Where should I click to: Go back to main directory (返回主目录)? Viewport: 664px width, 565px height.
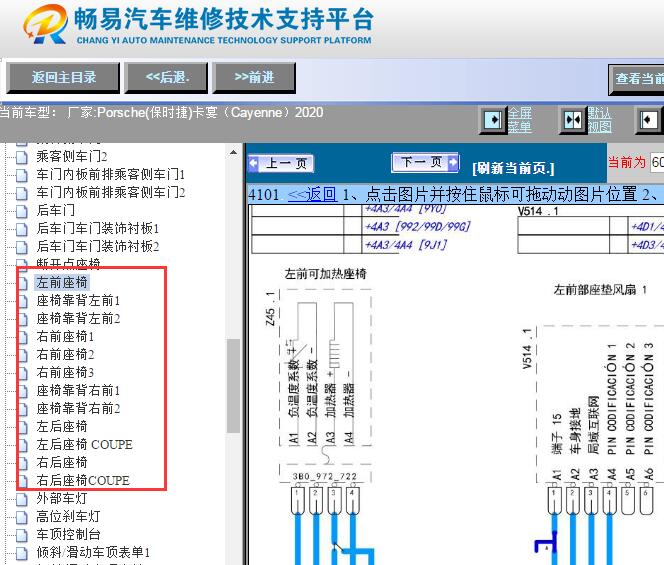(x=64, y=78)
